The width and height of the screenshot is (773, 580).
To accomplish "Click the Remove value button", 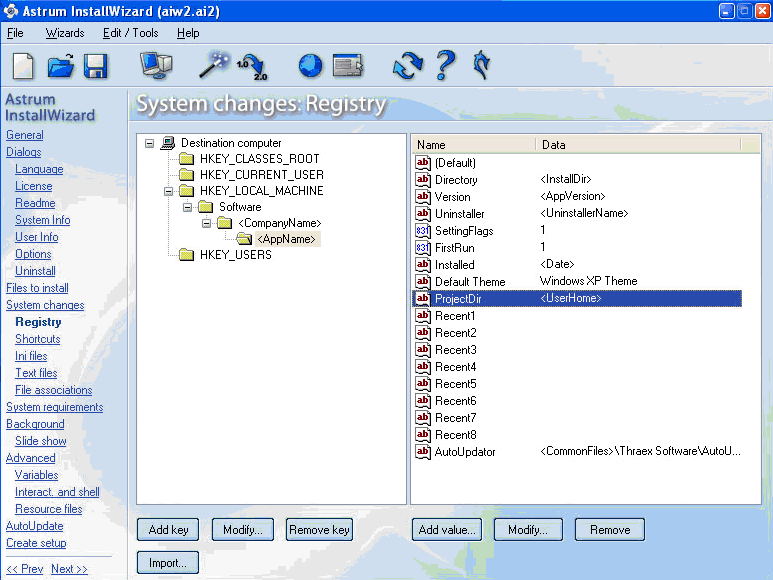I will coord(610,530).
